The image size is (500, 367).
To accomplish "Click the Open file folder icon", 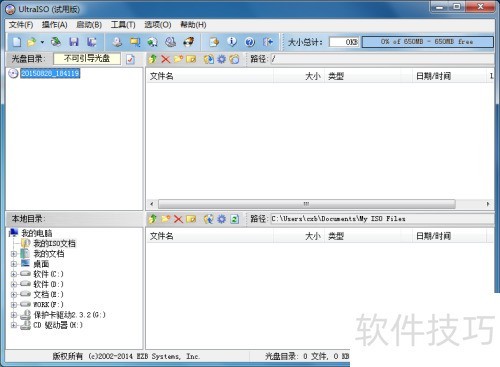I will click(x=32, y=42).
